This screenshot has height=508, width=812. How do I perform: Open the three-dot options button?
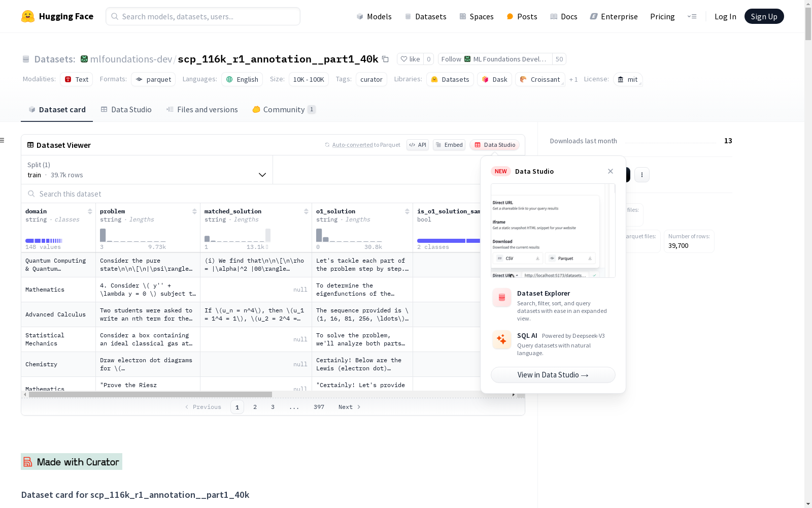click(x=642, y=175)
